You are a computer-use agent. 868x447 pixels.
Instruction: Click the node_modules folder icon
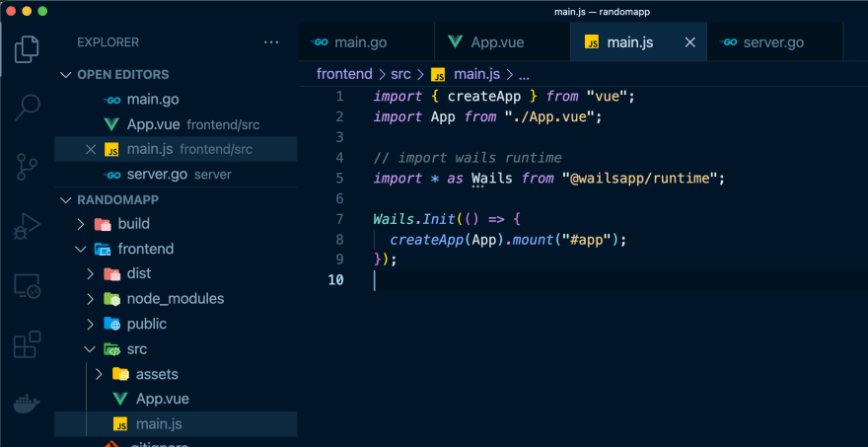tap(111, 299)
